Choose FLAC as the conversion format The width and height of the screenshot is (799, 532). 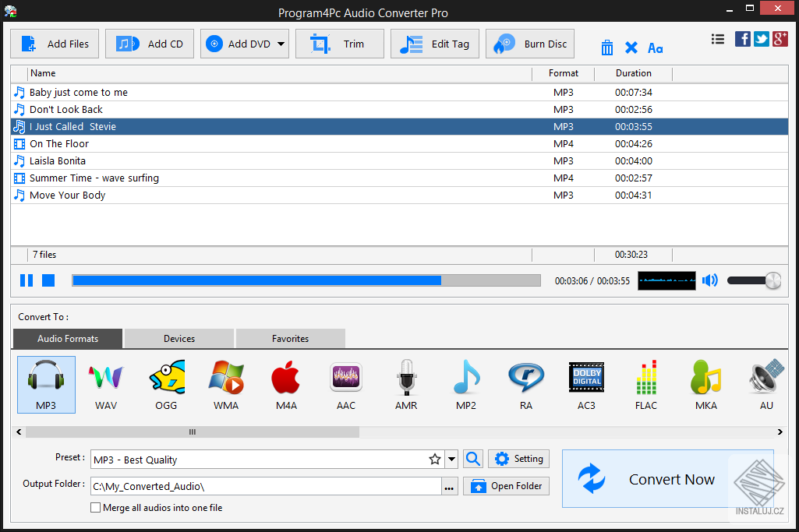click(x=645, y=384)
